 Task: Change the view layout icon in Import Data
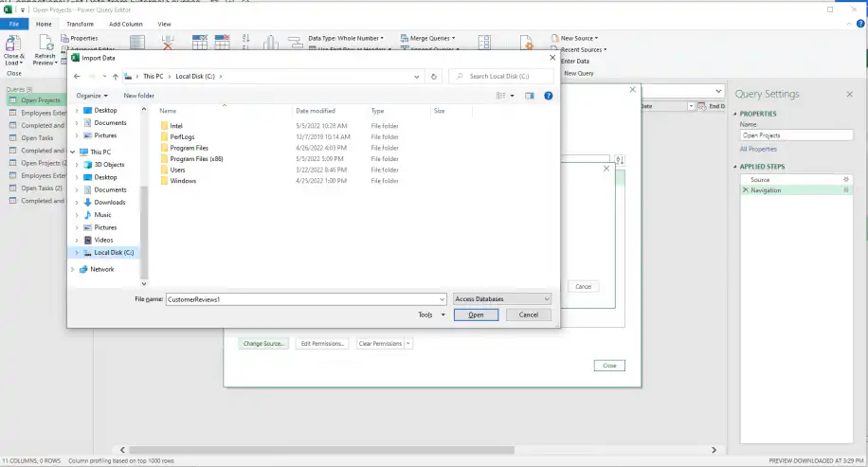coord(501,96)
